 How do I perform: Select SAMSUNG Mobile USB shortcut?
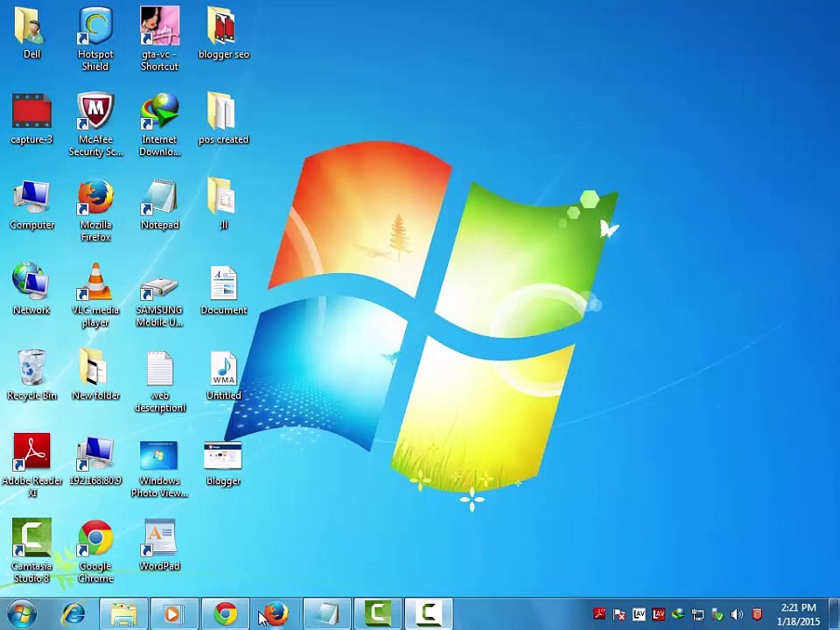pyautogui.click(x=159, y=302)
